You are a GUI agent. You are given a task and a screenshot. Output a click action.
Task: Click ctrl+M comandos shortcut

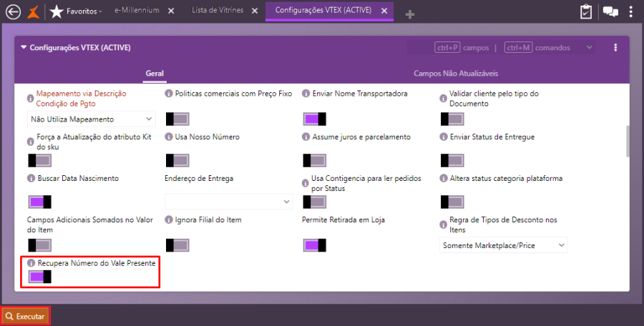coord(537,48)
